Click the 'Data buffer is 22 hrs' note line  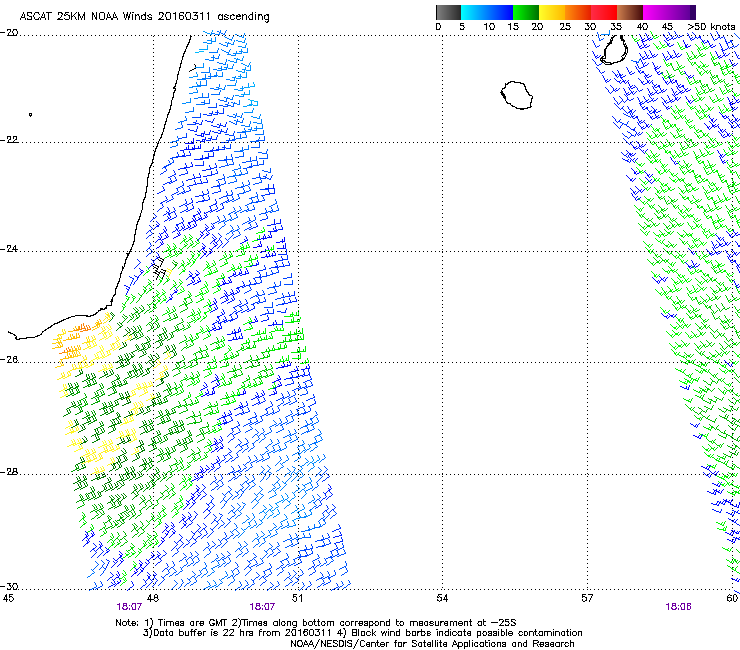(x=362, y=633)
